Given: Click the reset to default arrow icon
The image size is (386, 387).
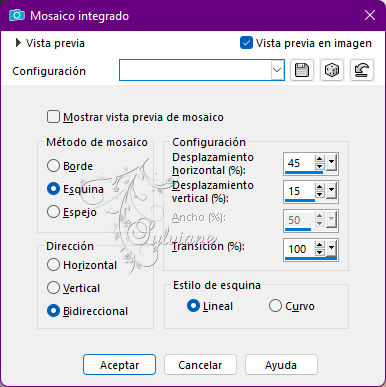Looking at the screenshot, I should (x=362, y=70).
